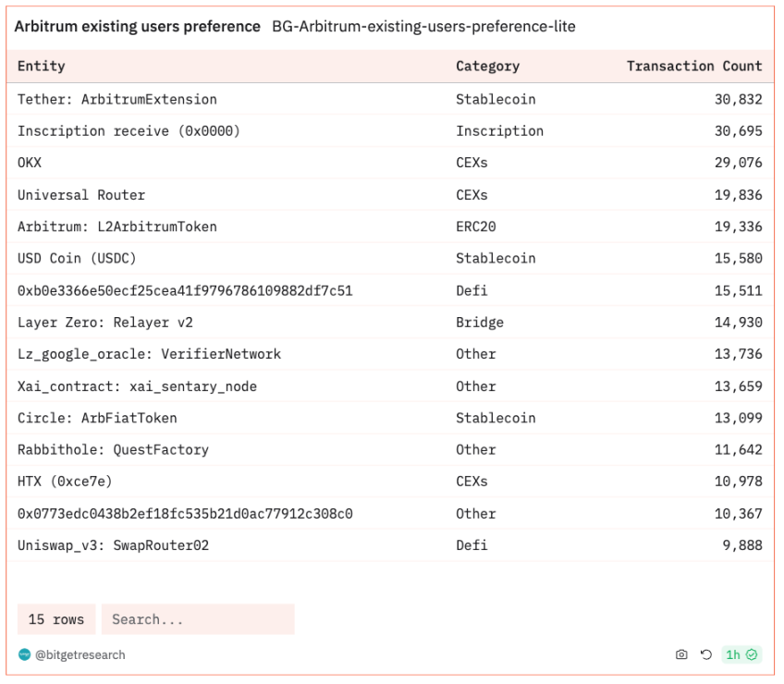Select the Tether: ArbitrumExtension row
The width and height of the screenshot is (784, 684).
(117, 100)
